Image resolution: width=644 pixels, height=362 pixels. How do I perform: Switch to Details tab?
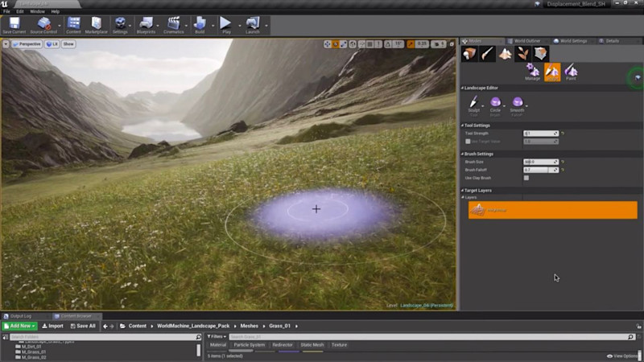612,41
